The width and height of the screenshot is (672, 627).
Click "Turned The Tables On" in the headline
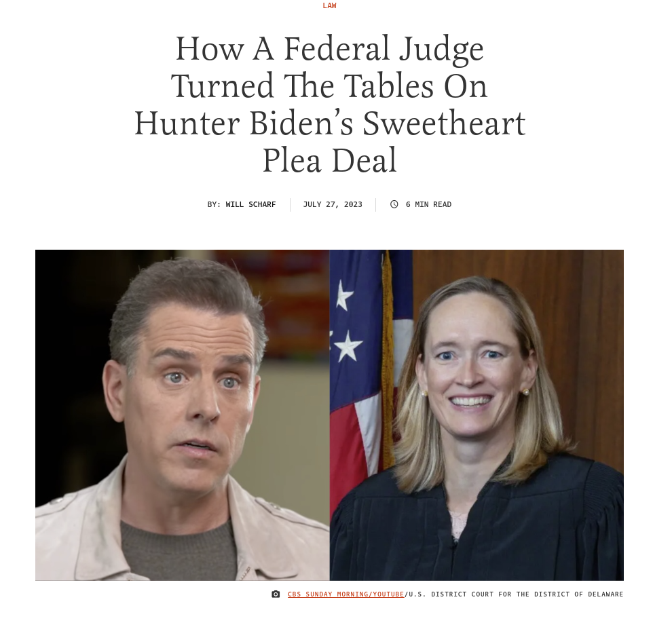[329, 86]
